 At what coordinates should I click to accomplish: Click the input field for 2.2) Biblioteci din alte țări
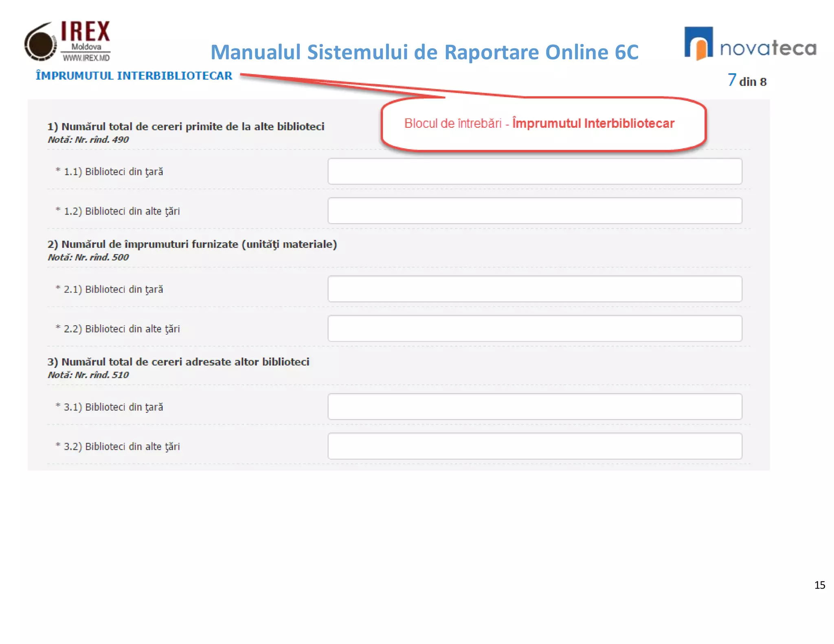point(535,329)
